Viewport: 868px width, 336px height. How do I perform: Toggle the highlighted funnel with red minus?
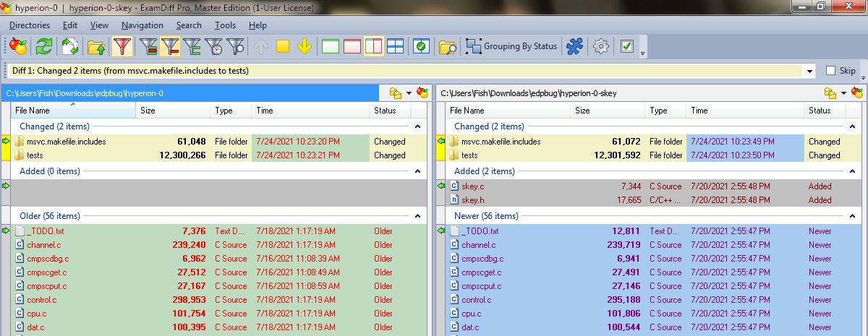pos(171,46)
